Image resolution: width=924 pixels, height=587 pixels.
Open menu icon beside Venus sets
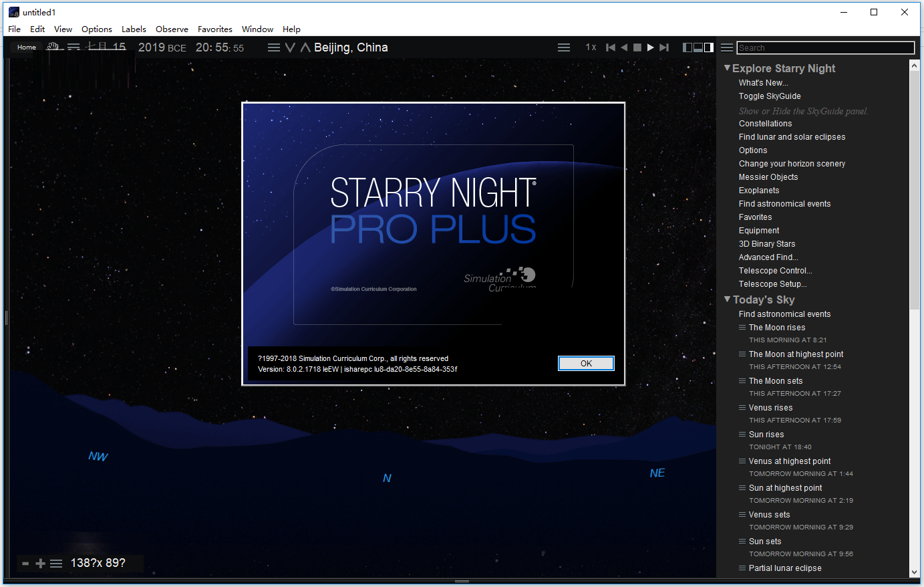coord(742,515)
